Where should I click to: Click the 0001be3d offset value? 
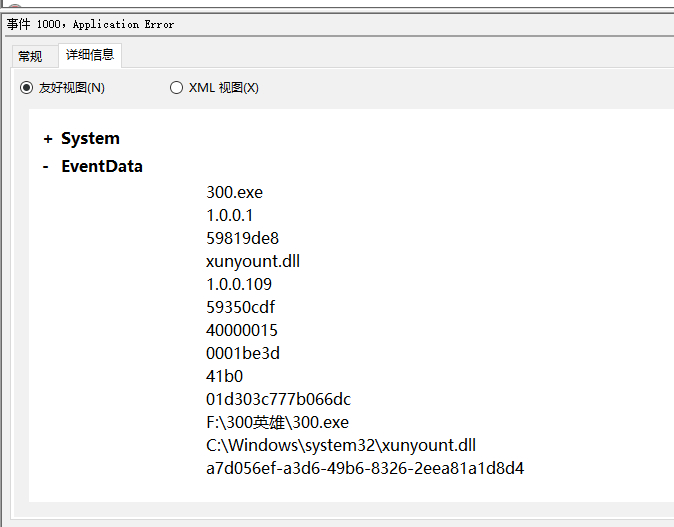click(x=243, y=353)
